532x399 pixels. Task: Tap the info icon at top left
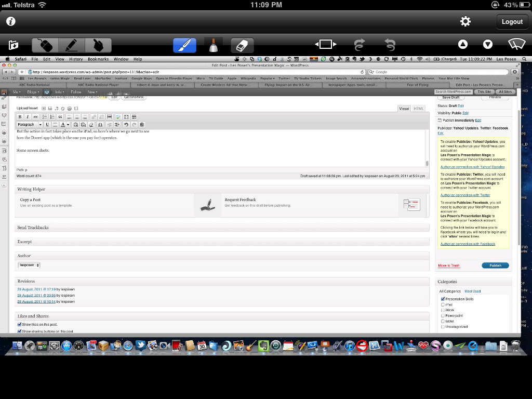point(10,21)
